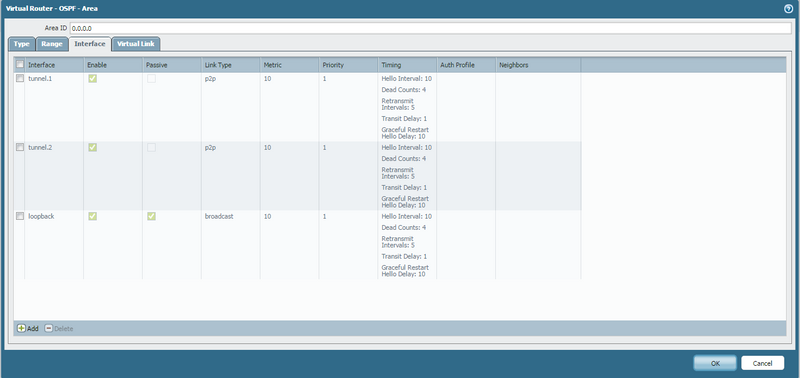800x378 pixels.
Task: Open the Virtual Link tab
Action: point(136,44)
